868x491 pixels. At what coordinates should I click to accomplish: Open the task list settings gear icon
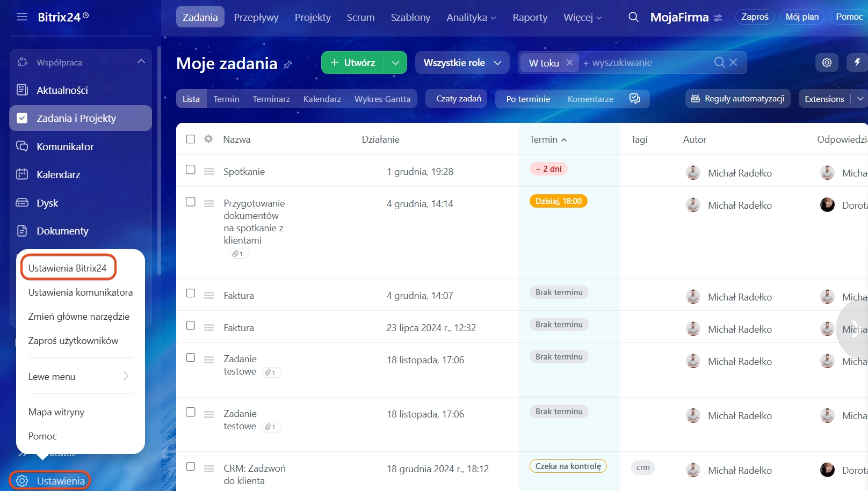[x=827, y=63]
